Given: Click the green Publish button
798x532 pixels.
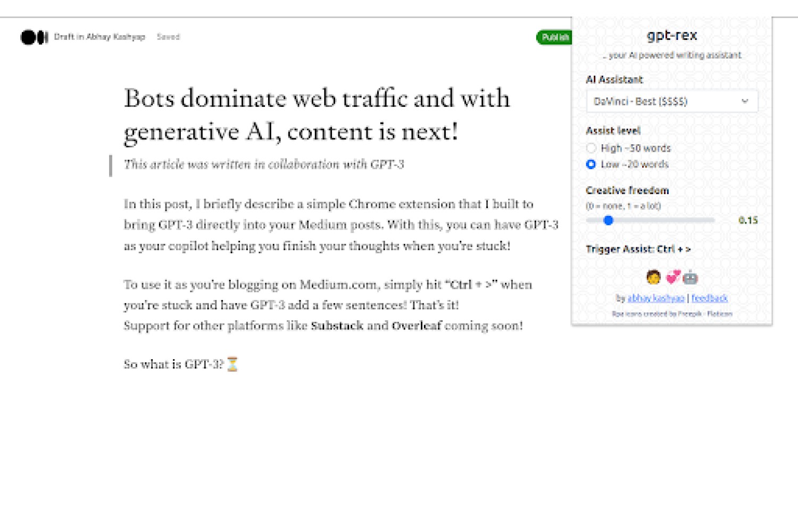Looking at the screenshot, I should pyautogui.click(x=554, y=37).
